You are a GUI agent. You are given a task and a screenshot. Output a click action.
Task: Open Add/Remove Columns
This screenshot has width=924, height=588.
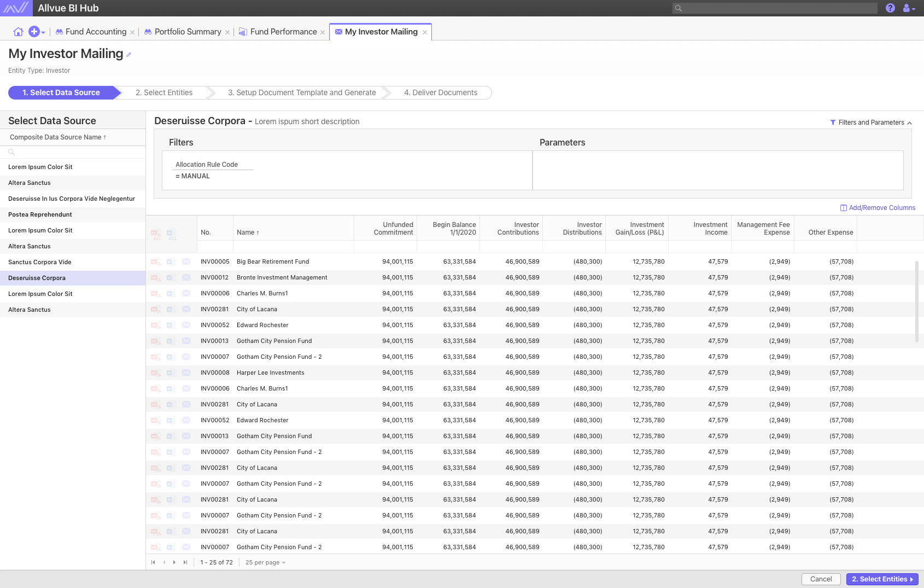(878, 208)
